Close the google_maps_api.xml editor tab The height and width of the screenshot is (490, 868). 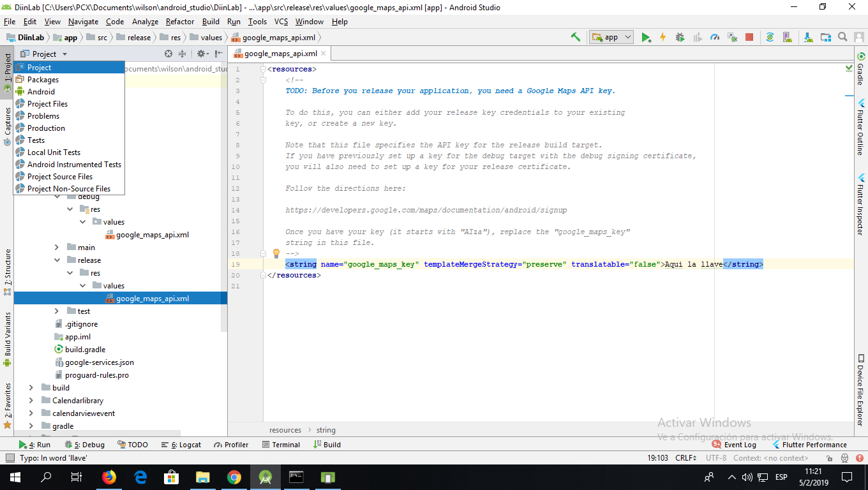click(x=324, y=54)
